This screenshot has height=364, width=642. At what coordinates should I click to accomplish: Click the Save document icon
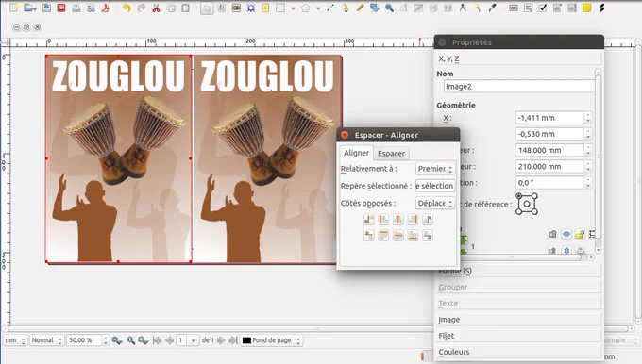pos(46,8)
